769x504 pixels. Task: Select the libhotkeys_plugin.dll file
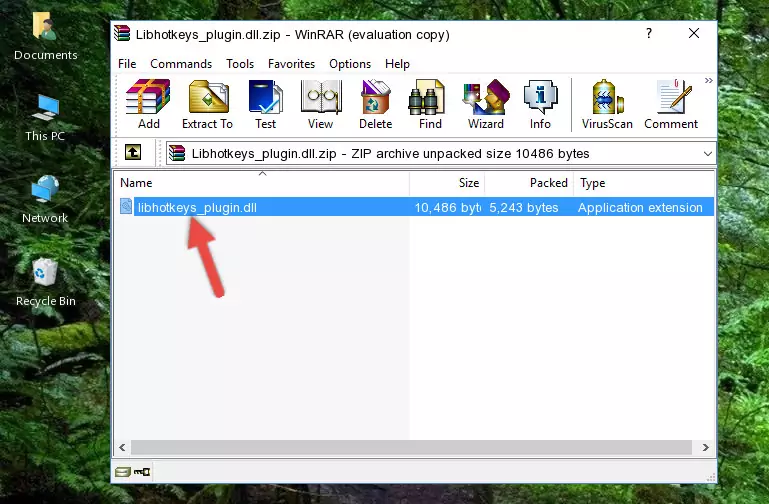197,207
